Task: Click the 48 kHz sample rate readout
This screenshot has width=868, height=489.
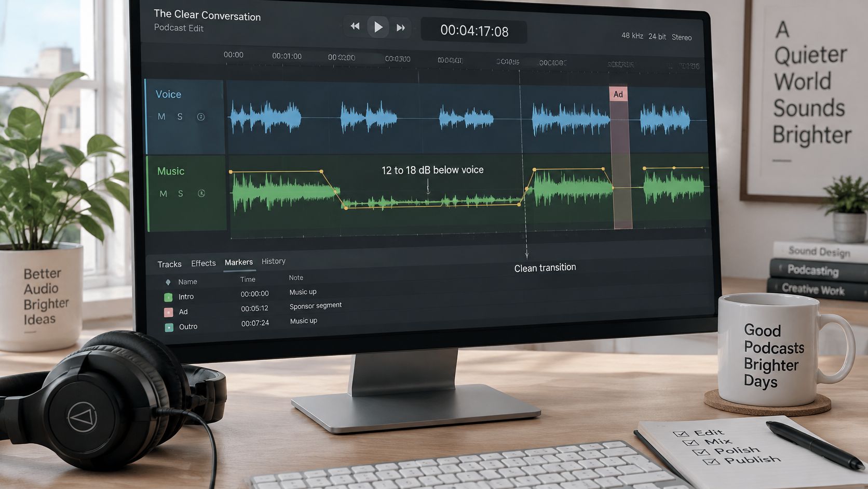Action: pos(632,36)
